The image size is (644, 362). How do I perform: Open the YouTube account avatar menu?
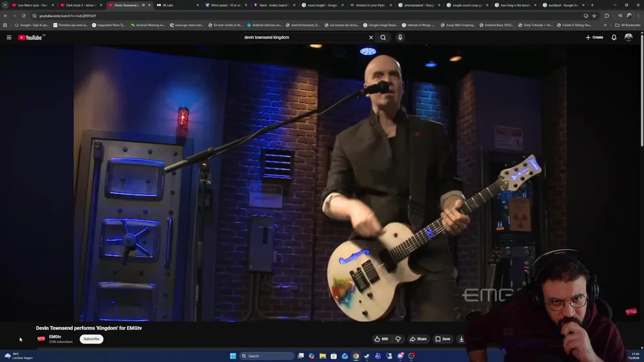pos(628,37)
